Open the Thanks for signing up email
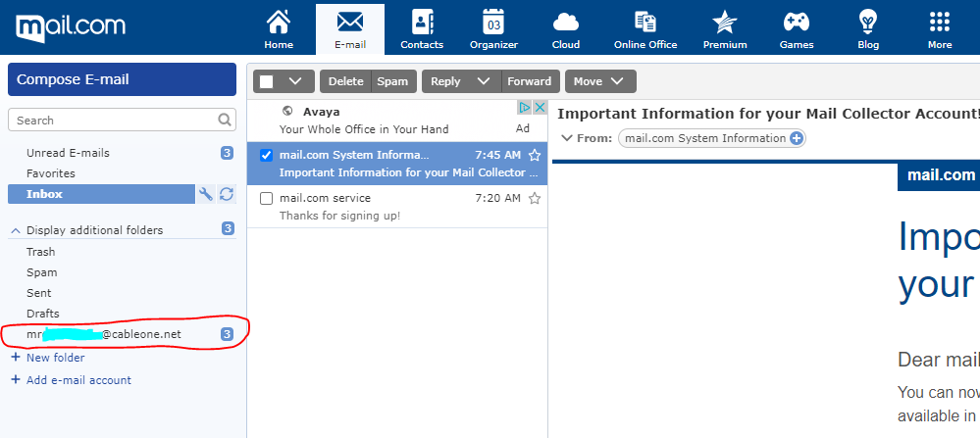Image resolution: width=980 pixels, height=438 pixels. (397, 207)
